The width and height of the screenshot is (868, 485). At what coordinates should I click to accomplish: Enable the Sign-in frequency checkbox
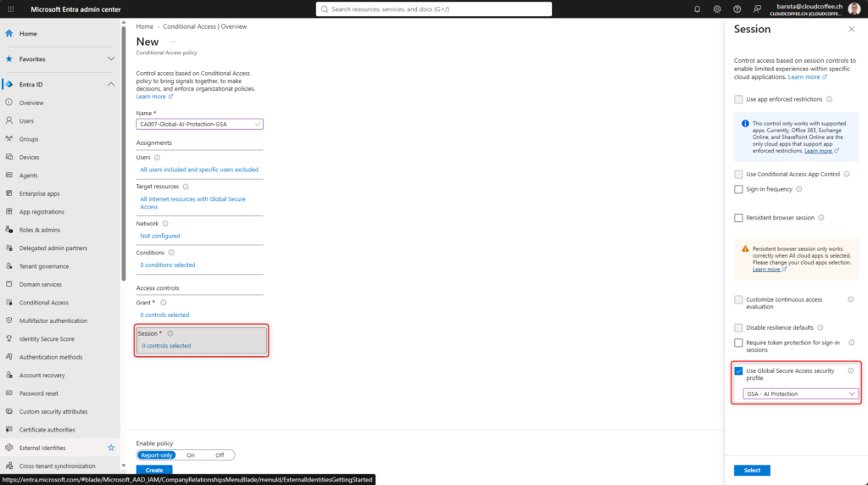(738, 189)
